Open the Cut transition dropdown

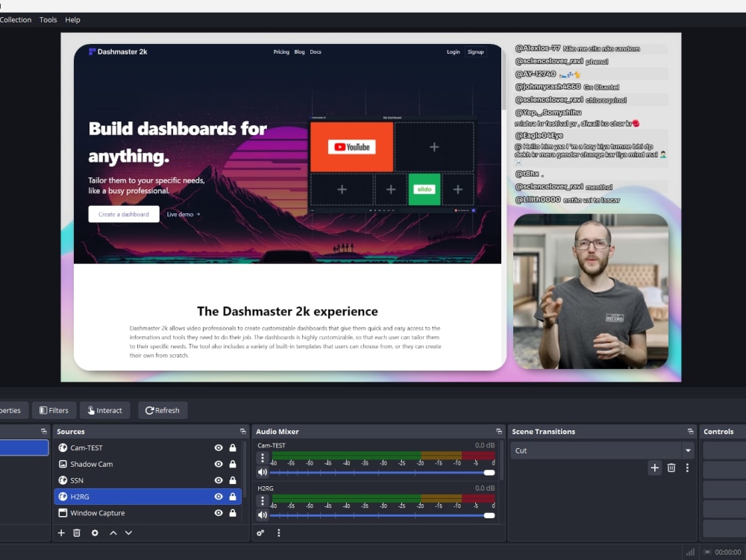(x=602, y=450)
